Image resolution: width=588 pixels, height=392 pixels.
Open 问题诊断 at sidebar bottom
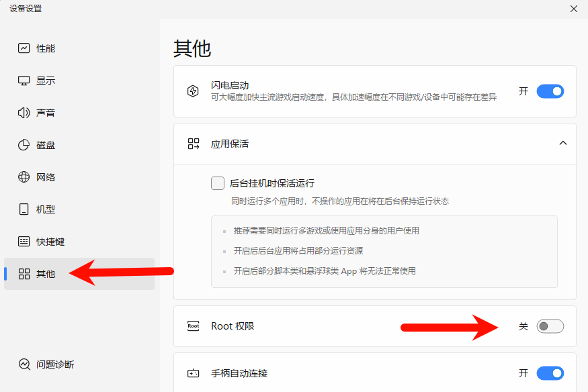pyautogui.click(x=55, y=364)
